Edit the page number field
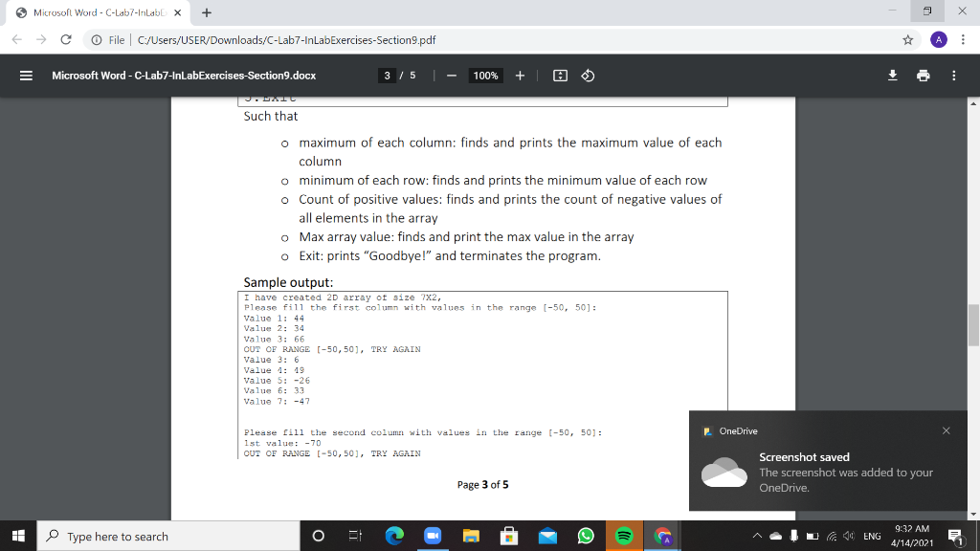 click(387, 75)
